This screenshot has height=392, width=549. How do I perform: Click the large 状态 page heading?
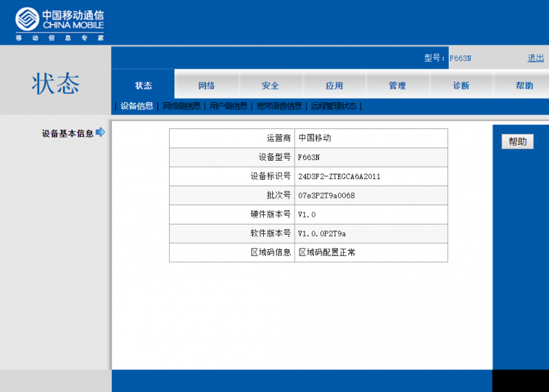click(x=56, y=84)
